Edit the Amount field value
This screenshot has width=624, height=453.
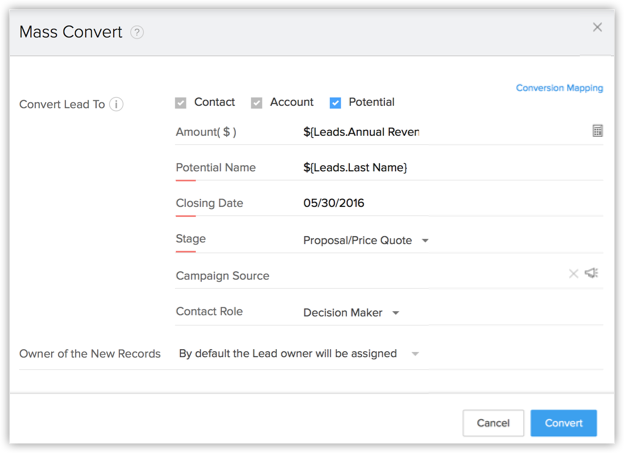[x=440, y=132]
